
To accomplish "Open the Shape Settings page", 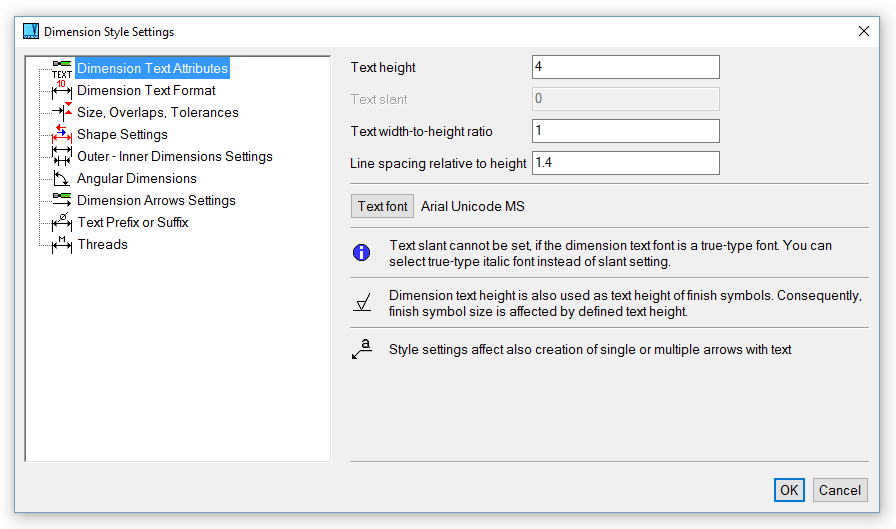I will tap(122, 135).
